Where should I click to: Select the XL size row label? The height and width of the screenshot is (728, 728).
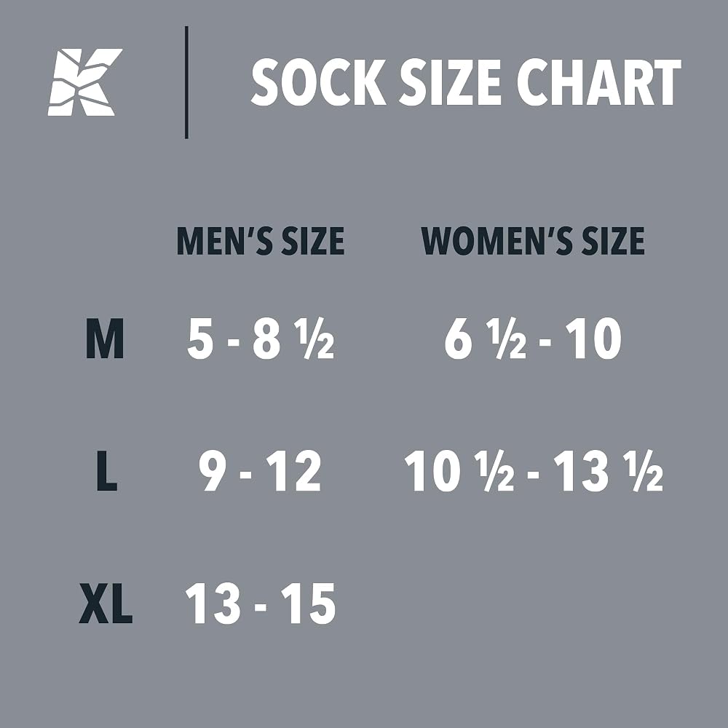[106, 603]
